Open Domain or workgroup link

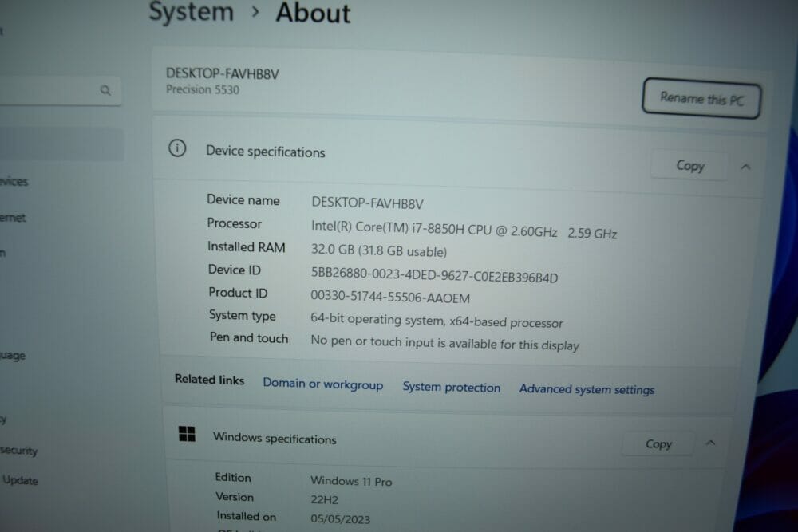click(x=322, y=384)
